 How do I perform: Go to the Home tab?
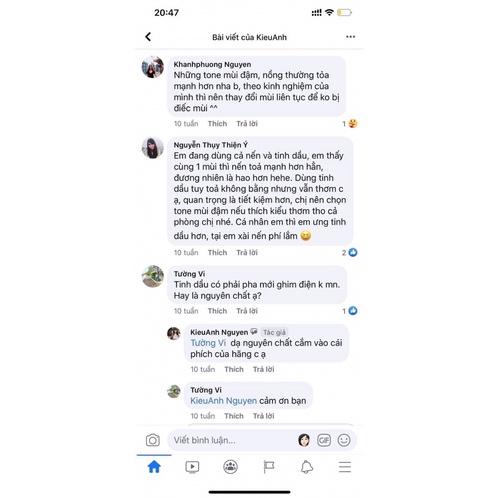pos(154,467)
